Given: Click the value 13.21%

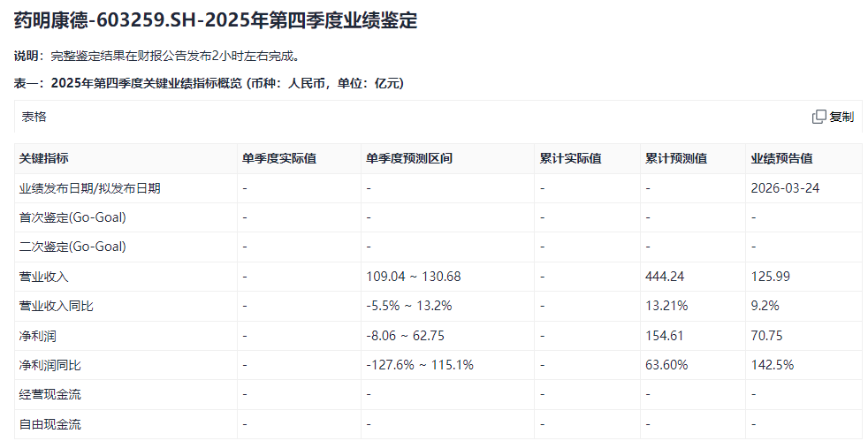Looking at the screenshot, I should 666,306.
